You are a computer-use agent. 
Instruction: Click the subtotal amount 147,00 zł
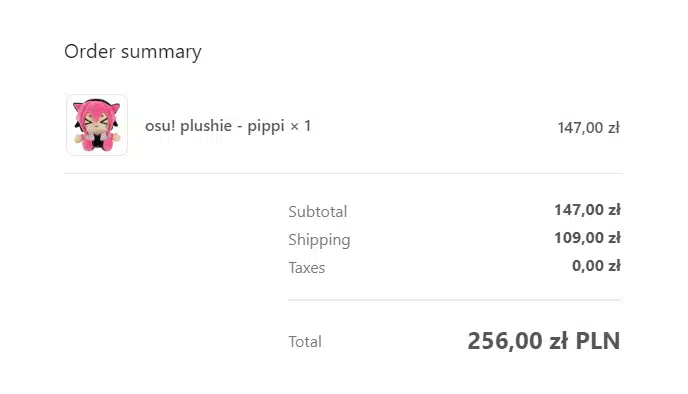point(587,210)
